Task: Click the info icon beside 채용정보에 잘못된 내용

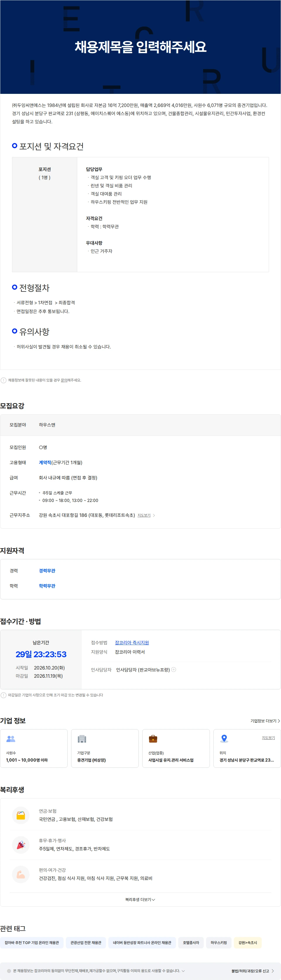Action: [4, 380]
